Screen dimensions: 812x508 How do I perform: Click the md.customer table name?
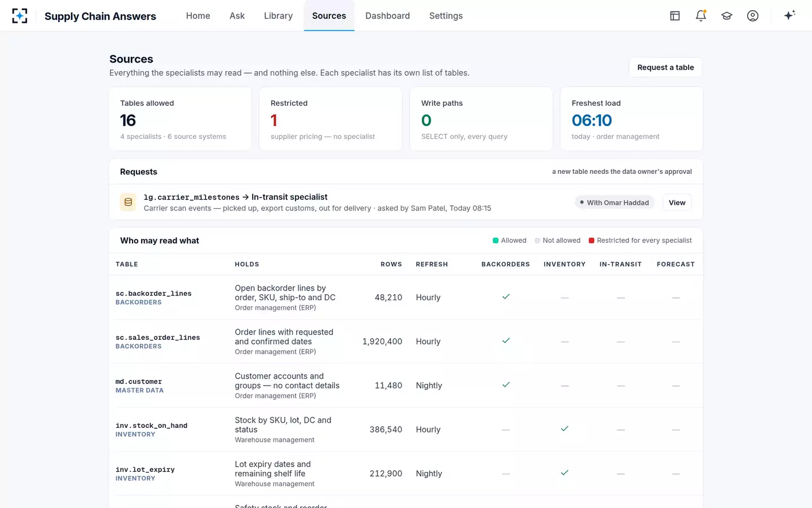[139, 382]
